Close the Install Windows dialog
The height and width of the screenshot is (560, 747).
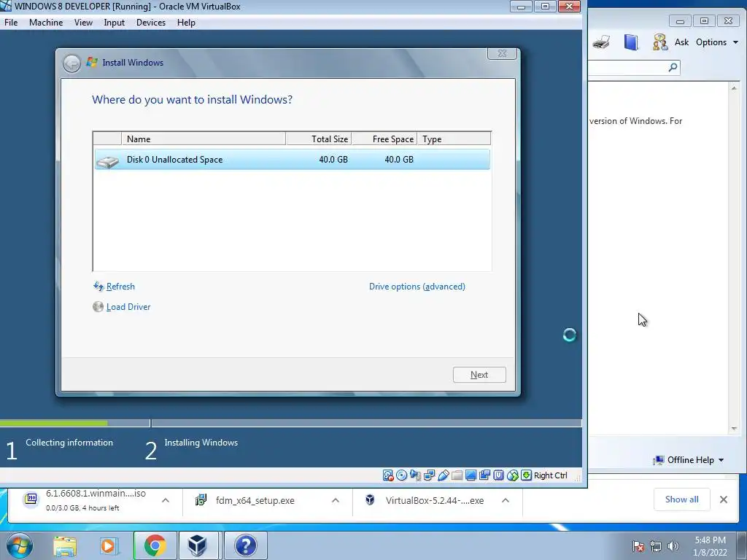pos(502,53)
